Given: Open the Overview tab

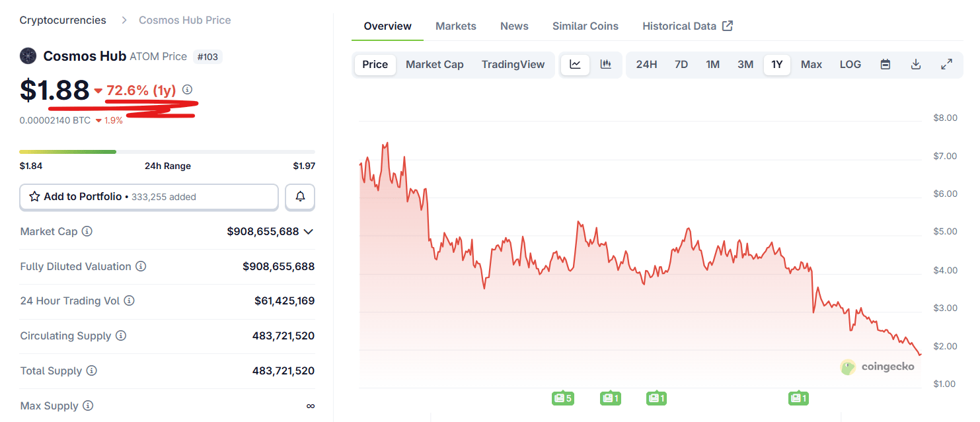Looking at the screenshot, I should pyautogui.click(x=388, y=26).
